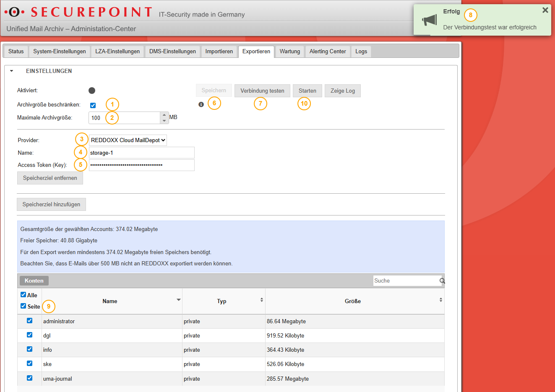Increase maximale Archivgröße value

pos(164,114)
